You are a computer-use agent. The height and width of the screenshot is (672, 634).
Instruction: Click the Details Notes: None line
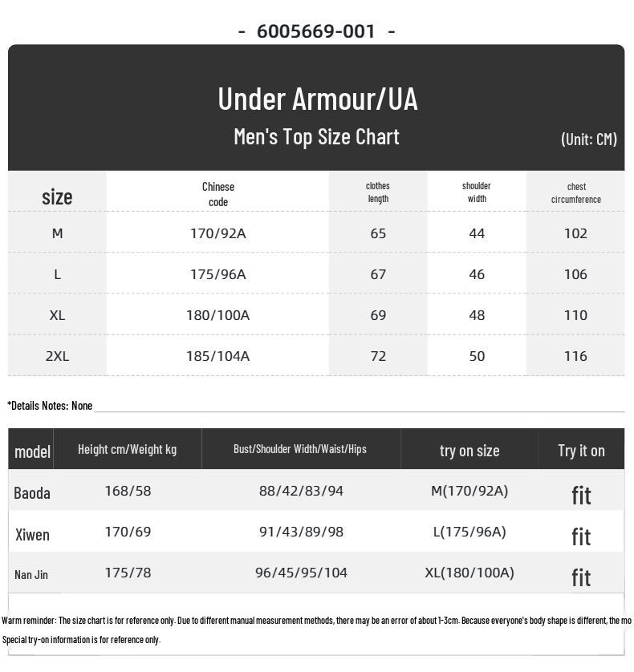coord(50,406)
